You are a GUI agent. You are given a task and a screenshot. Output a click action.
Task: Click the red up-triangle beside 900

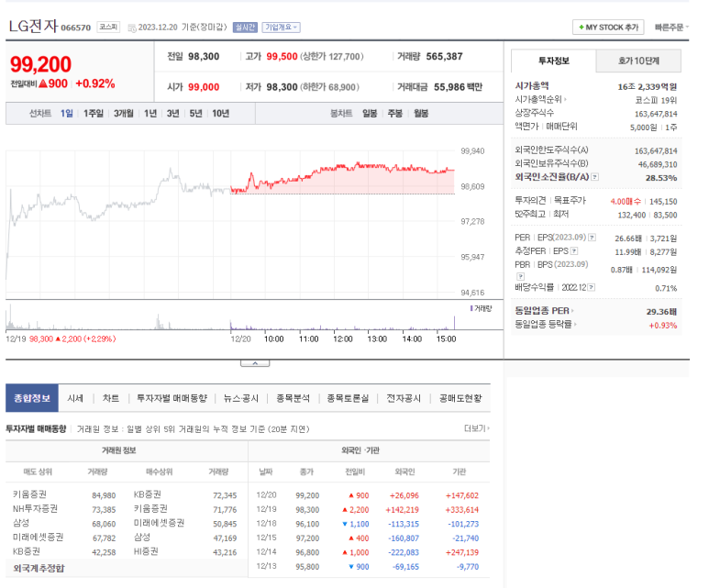(43, 83)
